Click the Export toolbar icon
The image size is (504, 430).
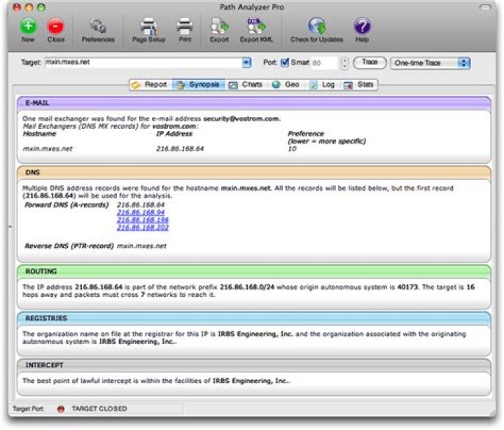[x=219, y=27]
